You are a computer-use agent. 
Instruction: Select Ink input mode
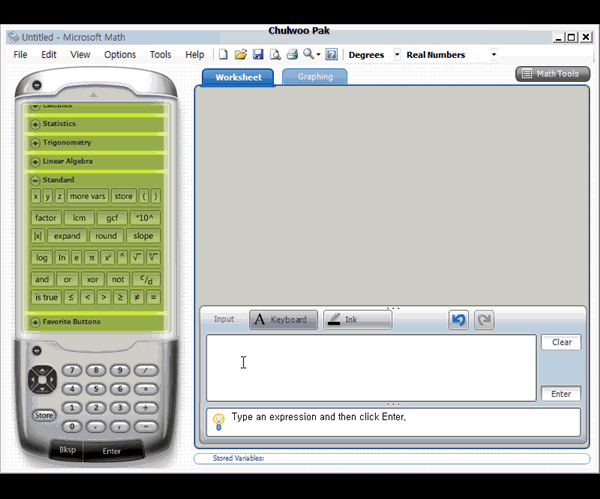coord(358,320)
